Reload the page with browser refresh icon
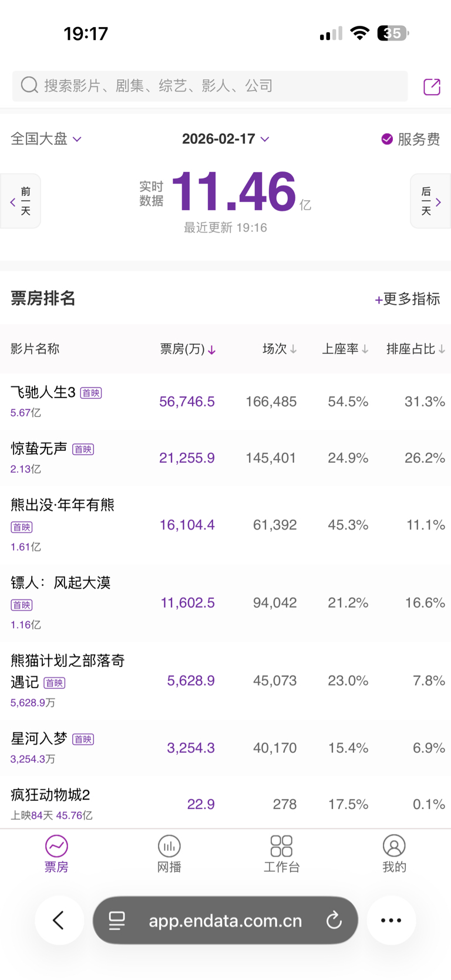Image resolution: width=451 pixels, height=980 pixels. tap(334, 920)
